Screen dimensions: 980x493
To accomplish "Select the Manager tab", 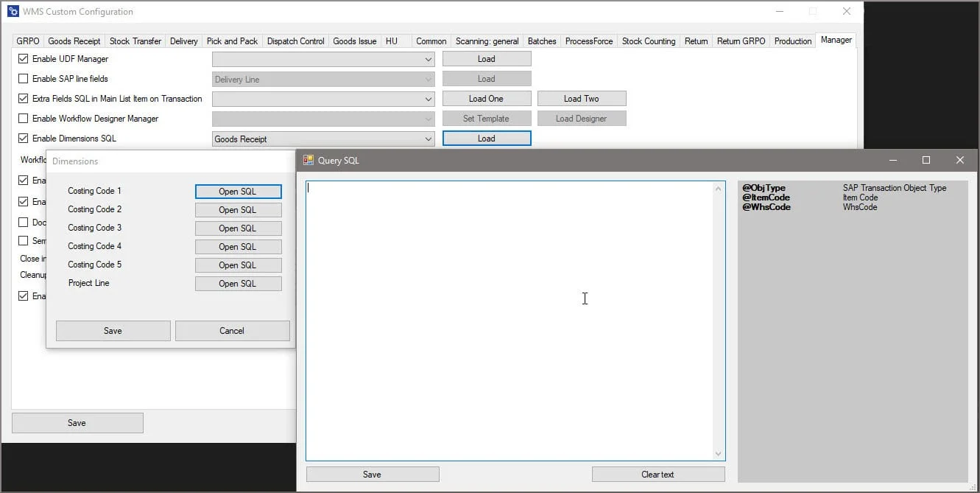I will point(836,40).
